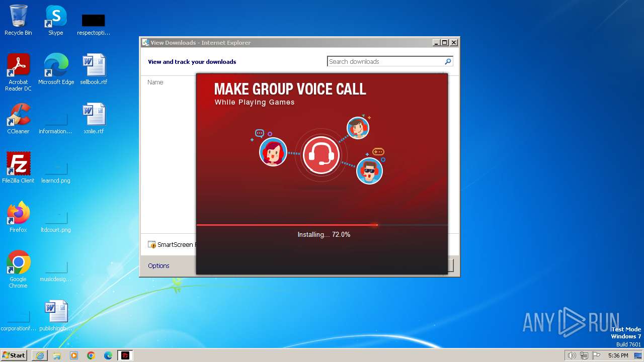Click the Installing... 72.0% status text
Image resolution: width=644 pixels, height=362 pixels.
click(x=324, y=234)
